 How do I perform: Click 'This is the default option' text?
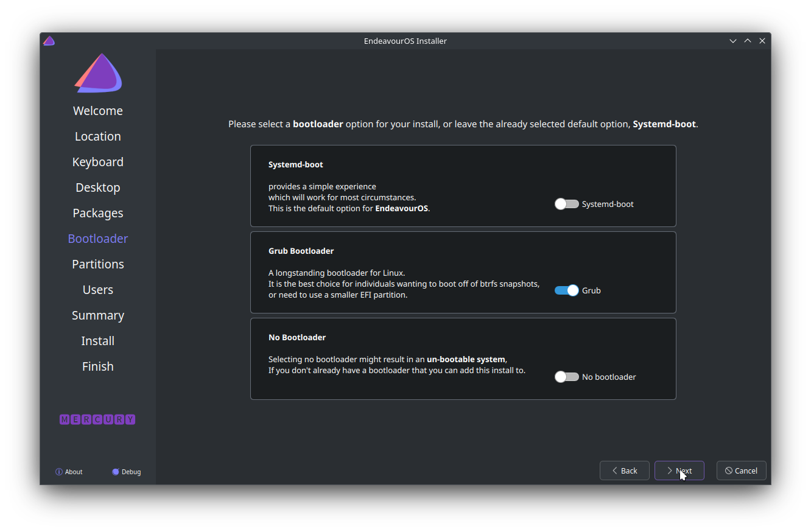click(x=349, y=208)
